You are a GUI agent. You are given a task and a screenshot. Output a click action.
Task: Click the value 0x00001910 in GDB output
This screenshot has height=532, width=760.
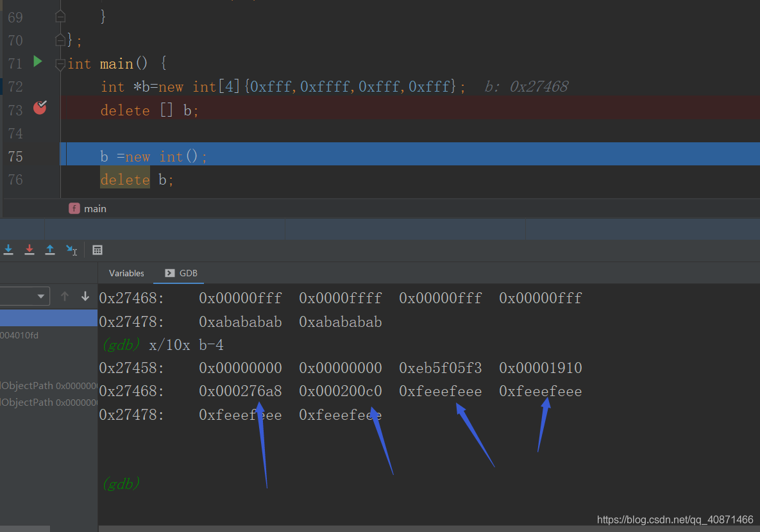[x=541, y=368]
